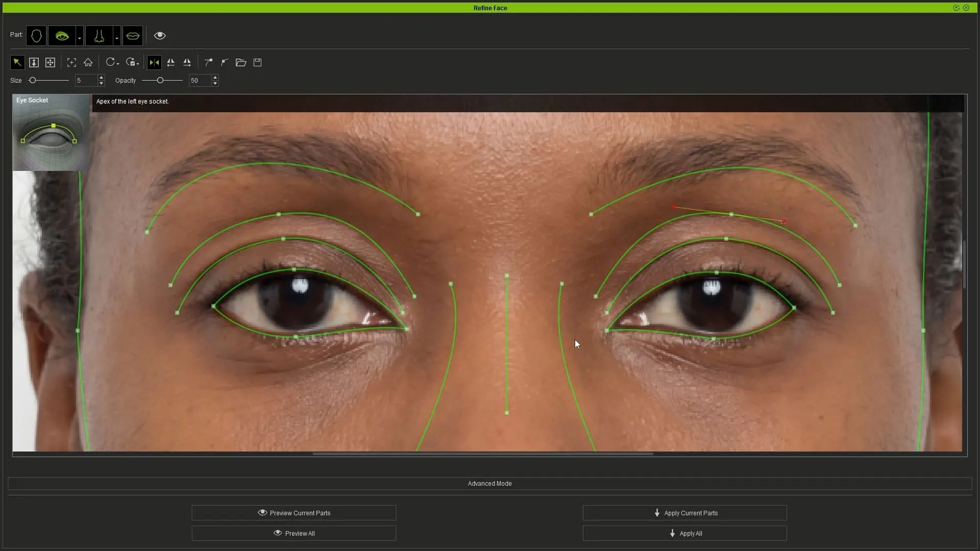Expand the eye part dropdown arrow

point(80,38)
